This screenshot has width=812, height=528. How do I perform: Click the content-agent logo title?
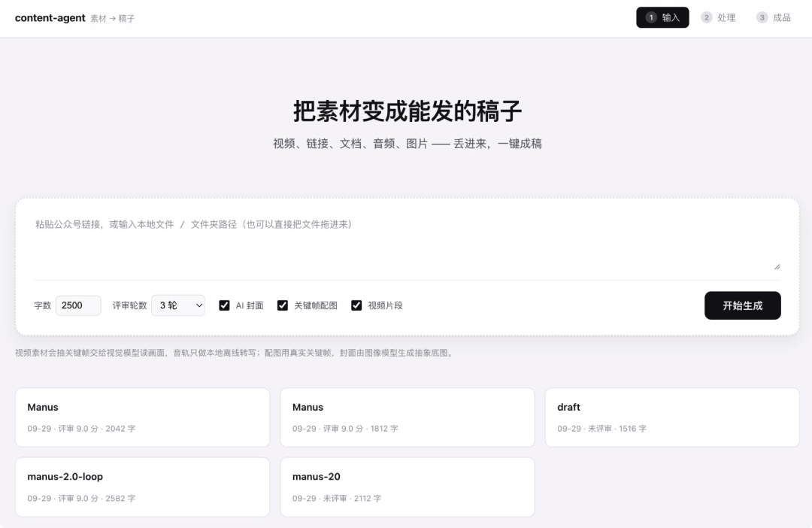(50, 18)
